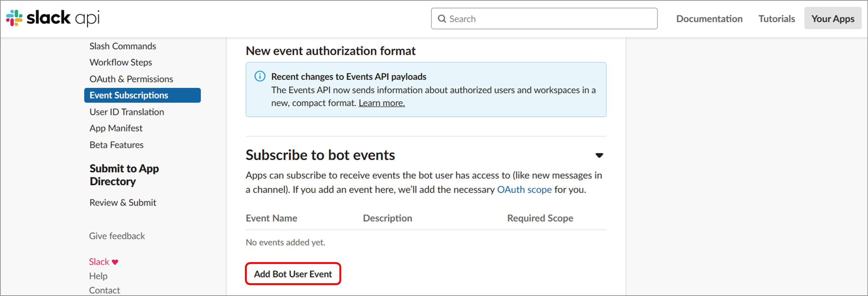This screenshot has width=868, height=296.
Task: Open the Contact link
Action: [105, 290]
